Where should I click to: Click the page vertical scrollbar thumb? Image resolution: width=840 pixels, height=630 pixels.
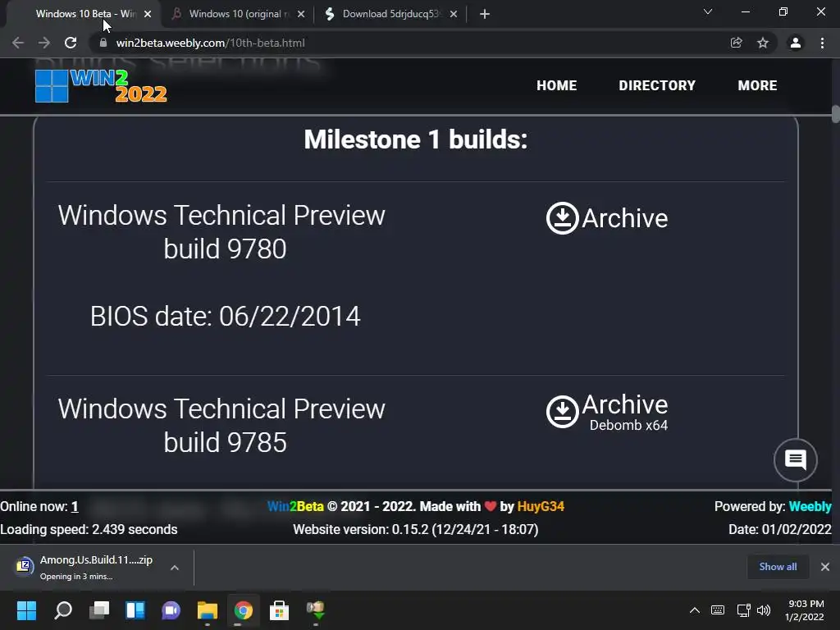[x=835, y=115]
